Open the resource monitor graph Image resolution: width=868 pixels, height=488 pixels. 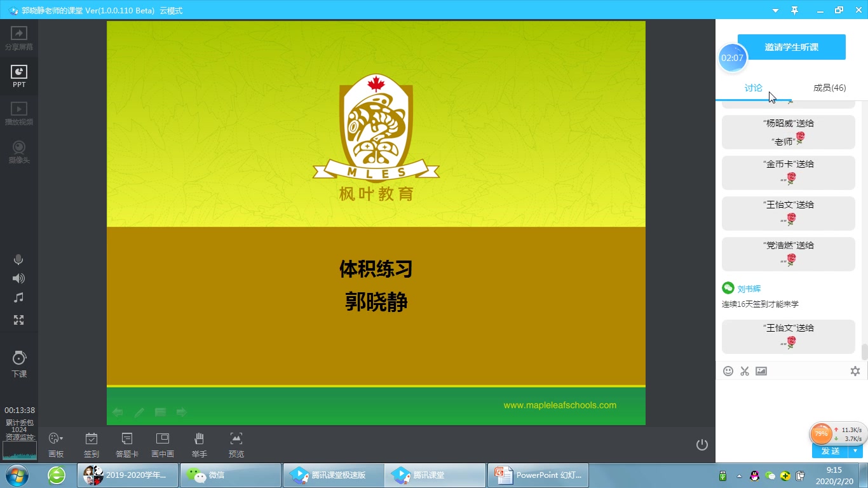19,450
